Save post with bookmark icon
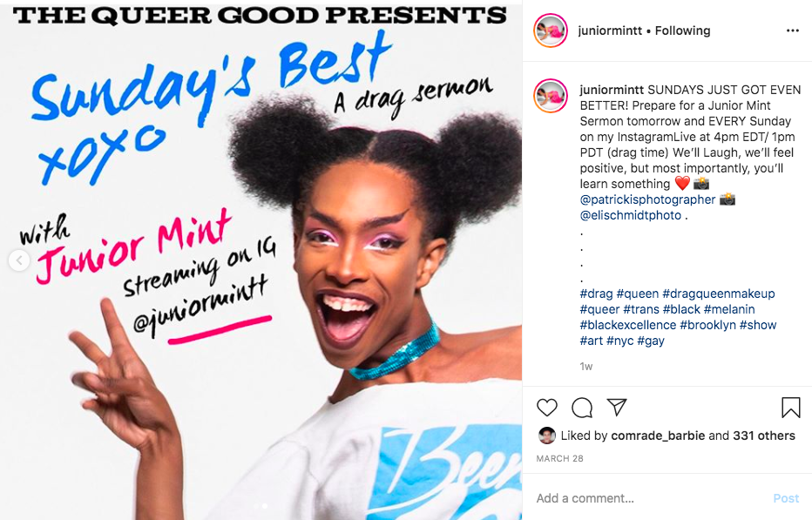This screenshot has height=520, width=812. point(791,408)
